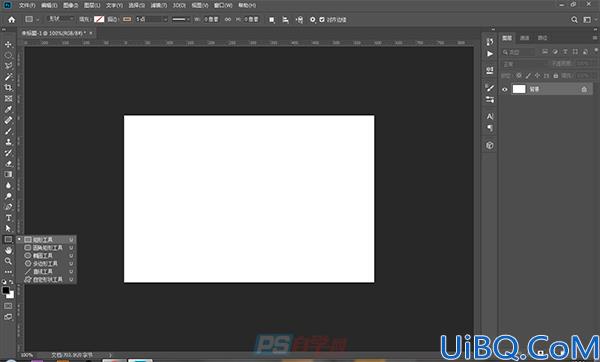Toggle the layer filter switch
Screen dimensions: 600x362
(x=596, y=51)
